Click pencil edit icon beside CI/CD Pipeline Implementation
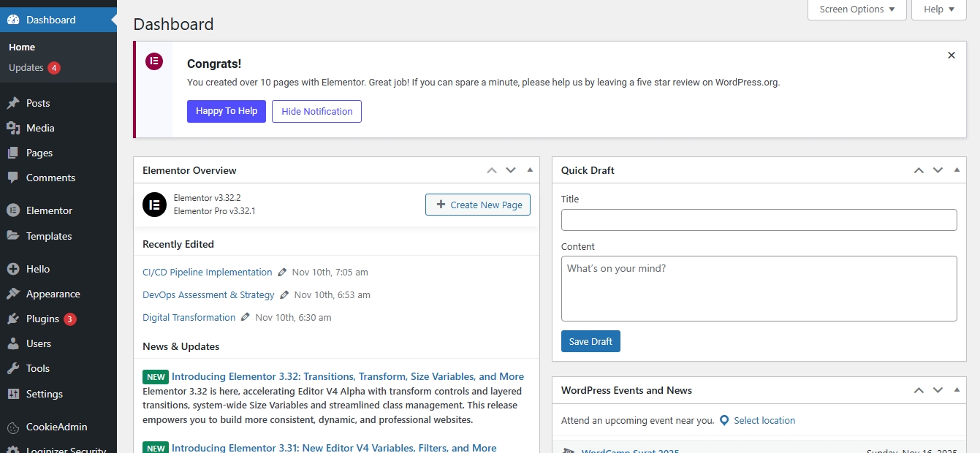This screenshot has width=980, height=453. click(x=282, y=272)
